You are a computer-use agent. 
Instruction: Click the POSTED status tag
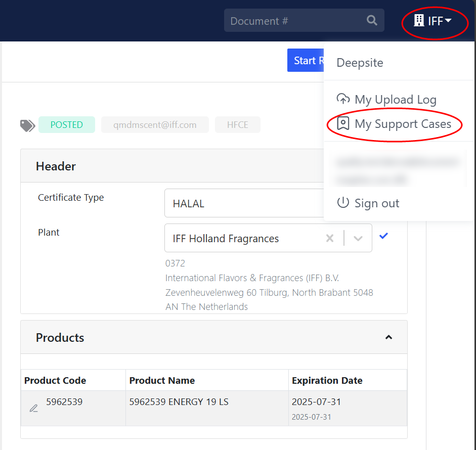click(66, 125)
